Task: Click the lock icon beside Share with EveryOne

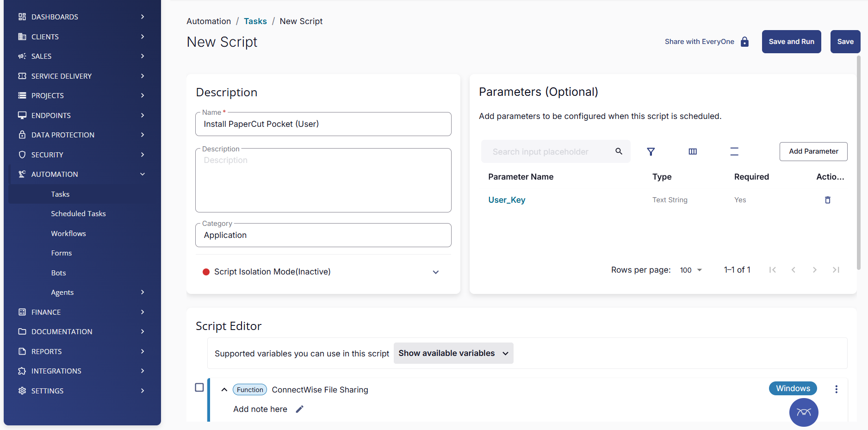Action: [744, 42]
